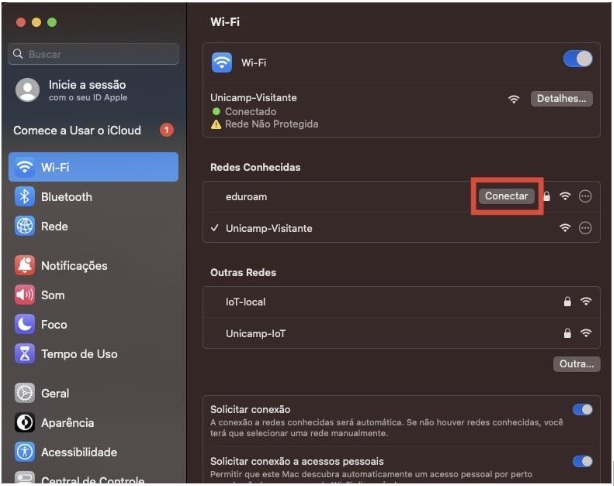Open the Bluetooth settings pane
Screen dimensions: 614x486
[93, 197]
